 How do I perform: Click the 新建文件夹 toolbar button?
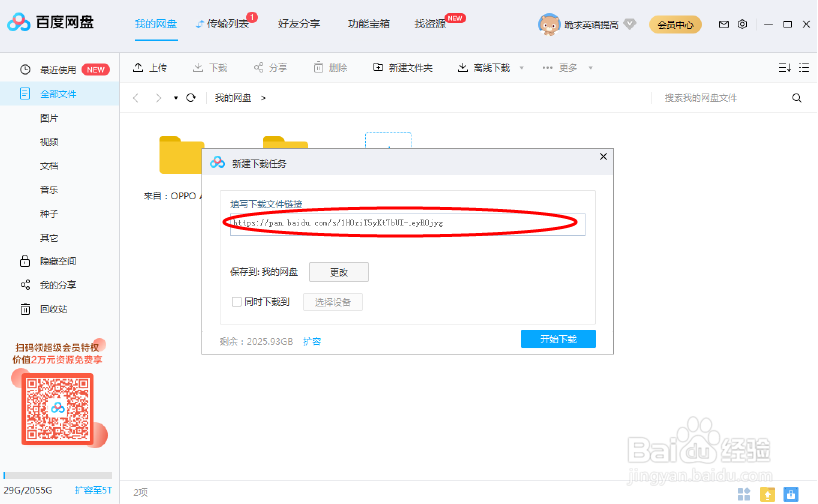[403, 67]
